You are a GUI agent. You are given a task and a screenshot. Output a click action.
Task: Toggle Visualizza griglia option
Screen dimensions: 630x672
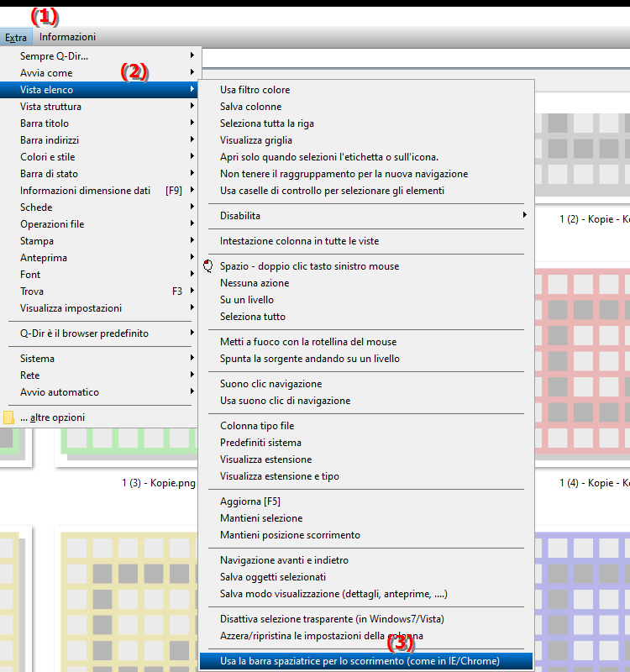tap(366, 140)
